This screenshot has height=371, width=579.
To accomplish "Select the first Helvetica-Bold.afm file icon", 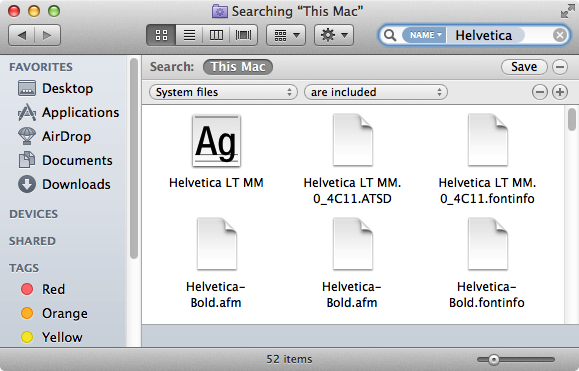I will pyautogui.click(x=217, y=244).
